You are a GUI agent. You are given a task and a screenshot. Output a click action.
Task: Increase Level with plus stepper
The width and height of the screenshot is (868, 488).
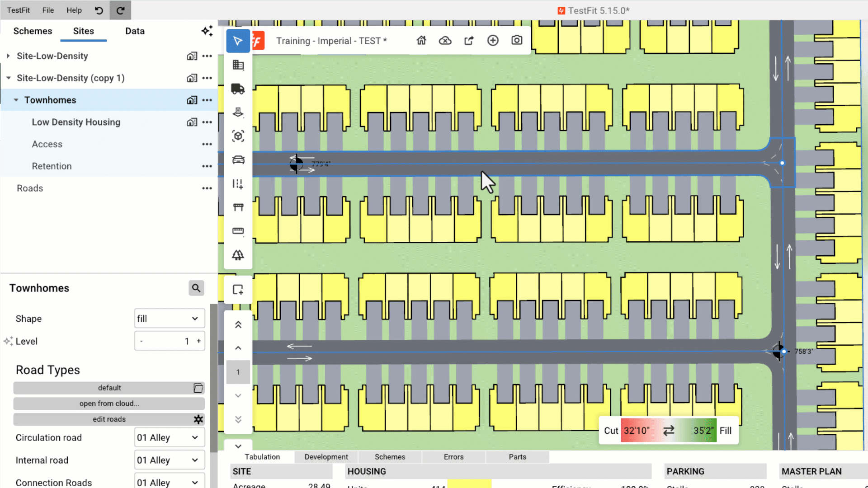pyautogui.click(x=198, y=341)
